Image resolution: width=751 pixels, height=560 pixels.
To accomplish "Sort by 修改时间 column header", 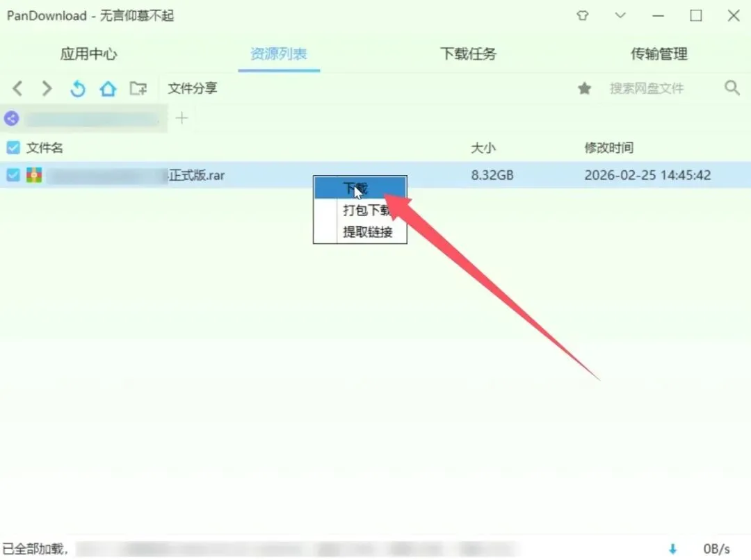I will tap(608, 147).
